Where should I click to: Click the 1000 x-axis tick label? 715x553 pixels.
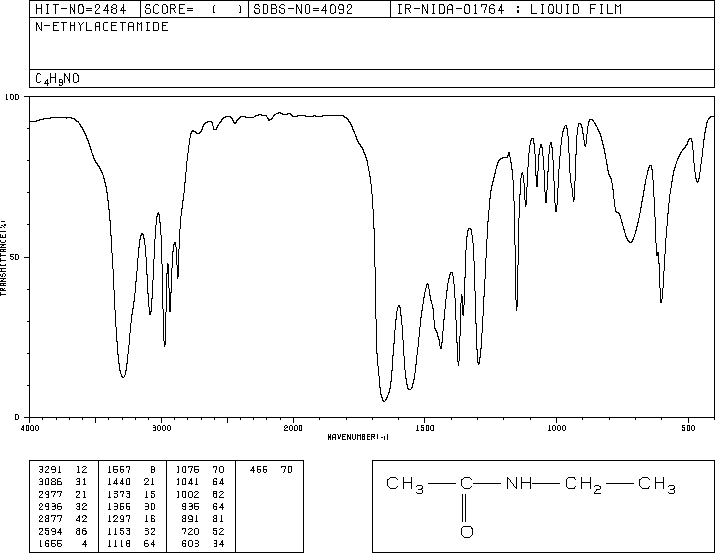pos(556,428)
